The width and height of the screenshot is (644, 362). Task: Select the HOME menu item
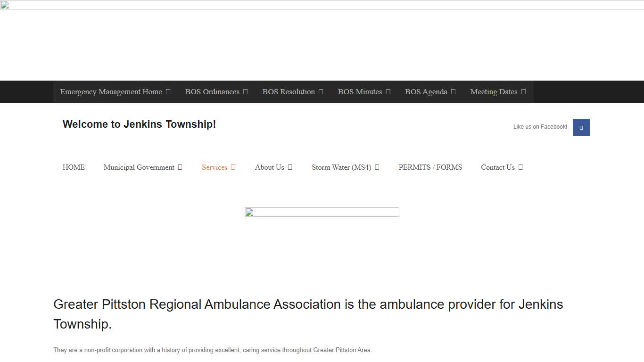(74, 167)
